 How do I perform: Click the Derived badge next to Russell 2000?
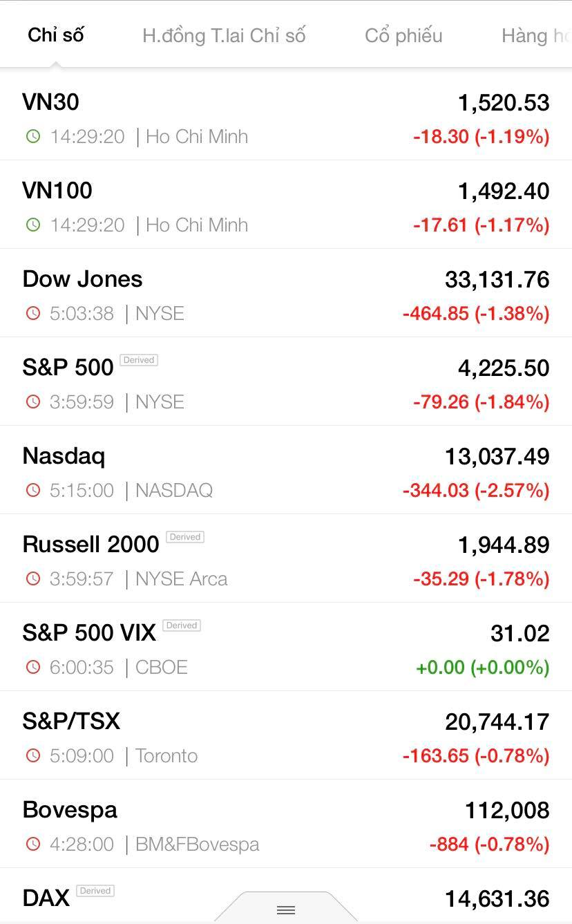point(184,537)
